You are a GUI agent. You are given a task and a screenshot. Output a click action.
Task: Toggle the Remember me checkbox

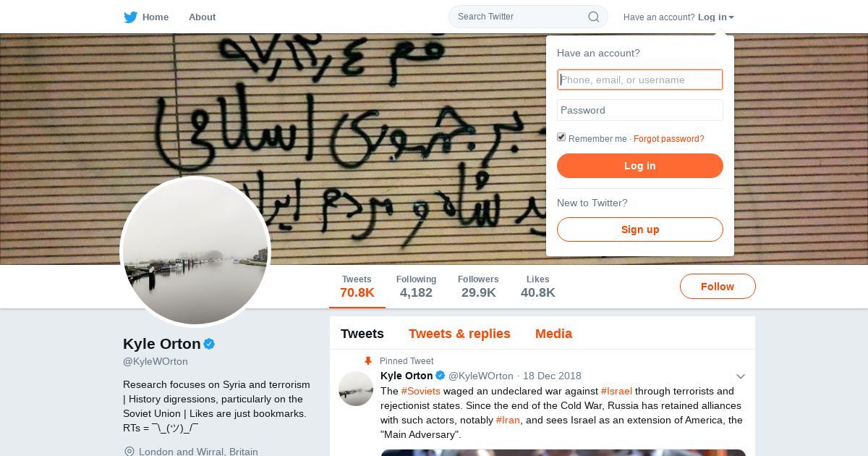[561, 138]
